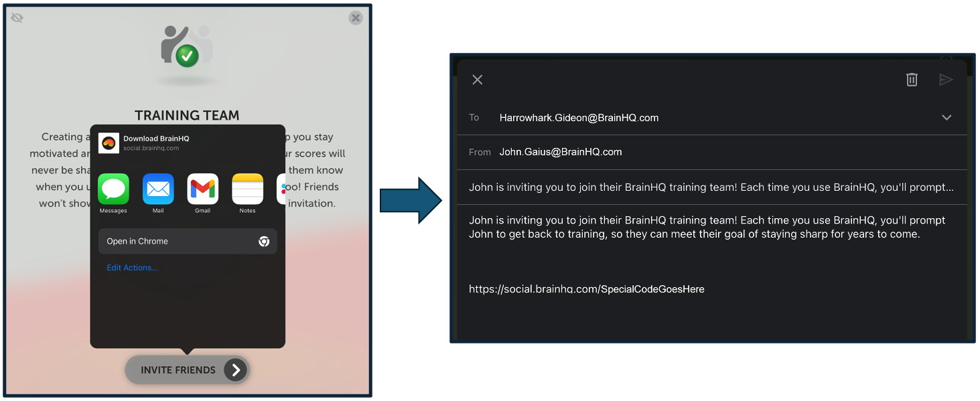The height and width of the screenshot is (401, 980).
Task: Select the Open in Chrome action
Action: click(188, 242)
